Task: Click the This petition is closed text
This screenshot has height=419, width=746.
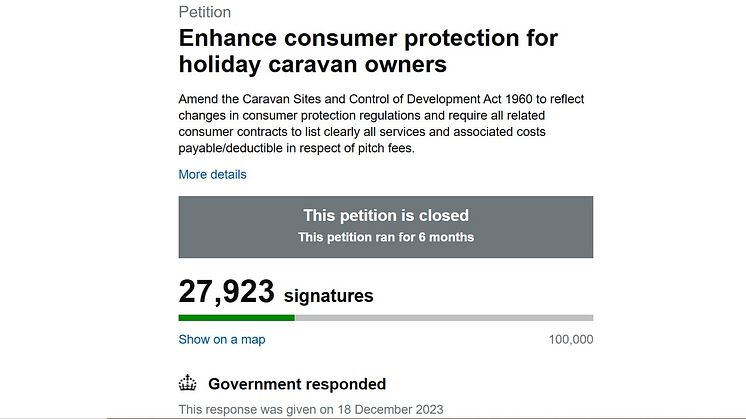Action: (x=385, y=215)
